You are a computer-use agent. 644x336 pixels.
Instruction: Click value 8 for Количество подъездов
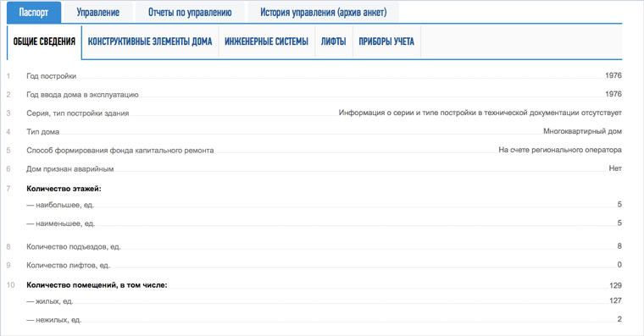(619, 246)
